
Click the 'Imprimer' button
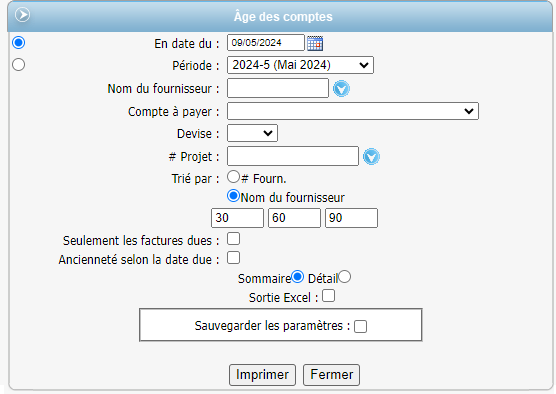point(262,375)
